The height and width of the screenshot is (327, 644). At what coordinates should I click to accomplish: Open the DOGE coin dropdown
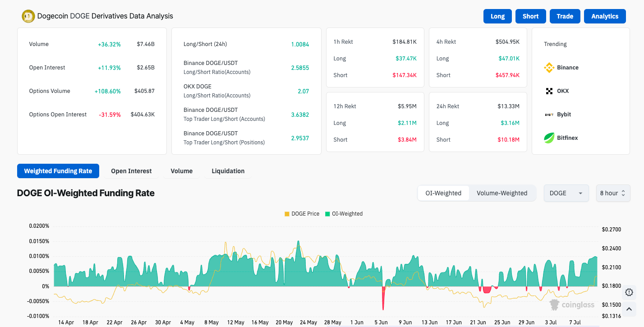pyautogui.click(x=566, y=193)
